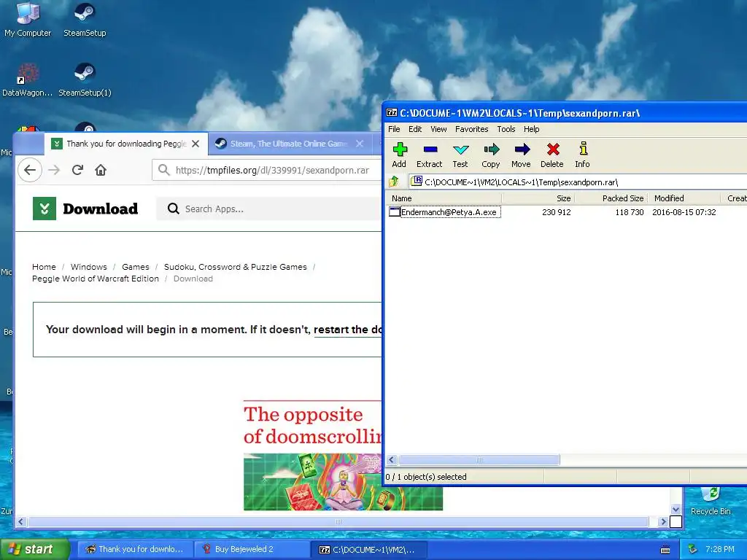This screenshot has height=560, width=747.
Task: Click the browser scroll-right arrow
Action: click(x=663, y=522)
